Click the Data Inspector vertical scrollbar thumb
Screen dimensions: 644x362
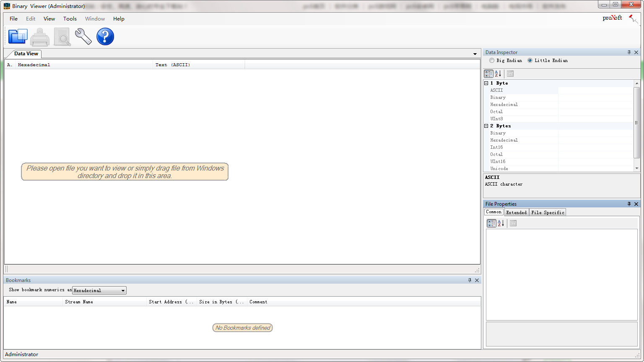637,123
